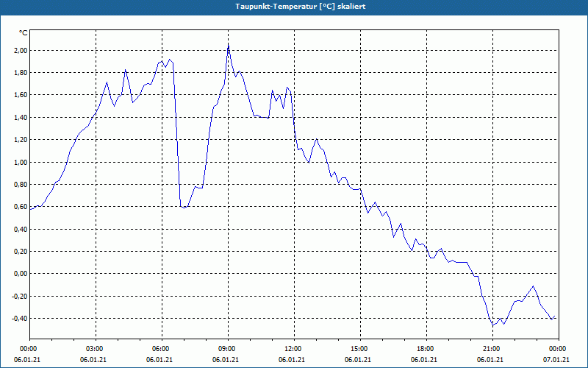This screenshot has width=588, height=368.
Task: Click the curve's highest peak at 09:00
Action: click(229, 46)
